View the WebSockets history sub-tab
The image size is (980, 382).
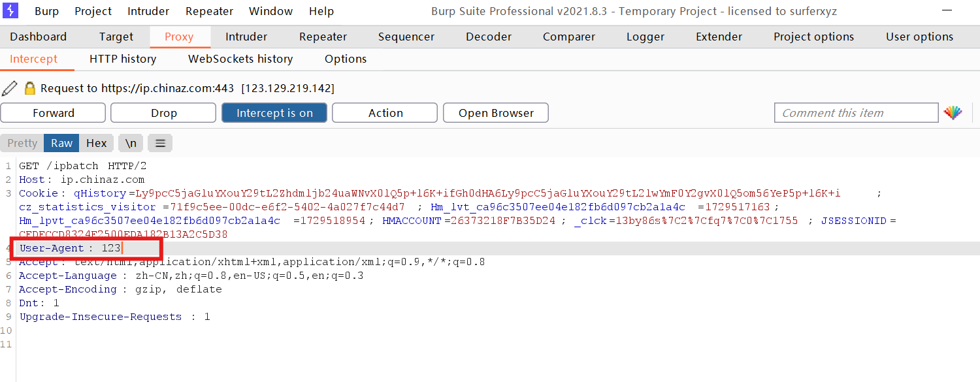(240, 59)
